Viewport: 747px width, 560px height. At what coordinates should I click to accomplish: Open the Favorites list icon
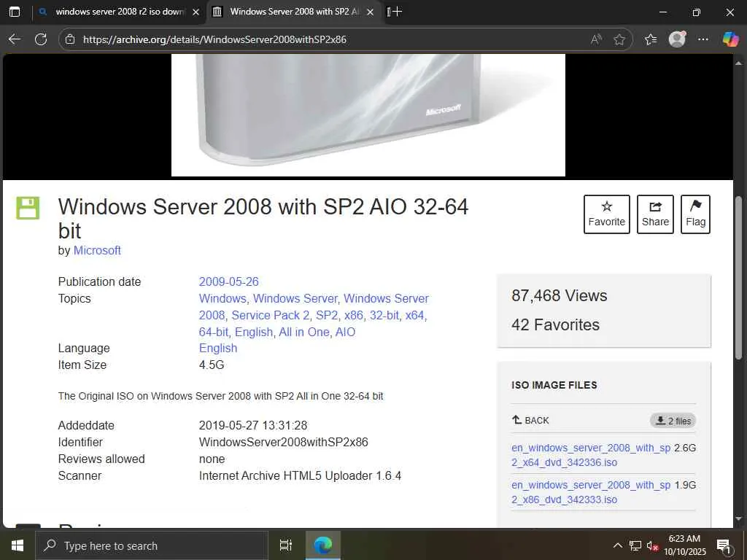[651, 39]
